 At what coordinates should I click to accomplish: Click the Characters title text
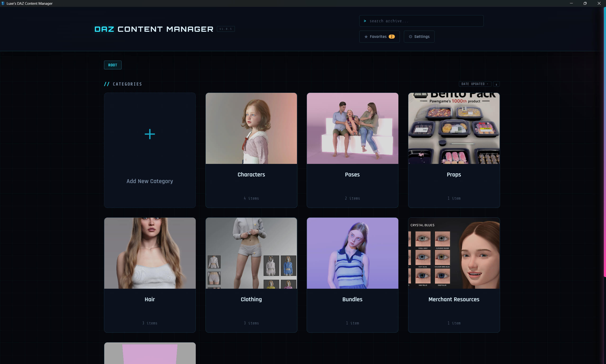click(251, 175)
